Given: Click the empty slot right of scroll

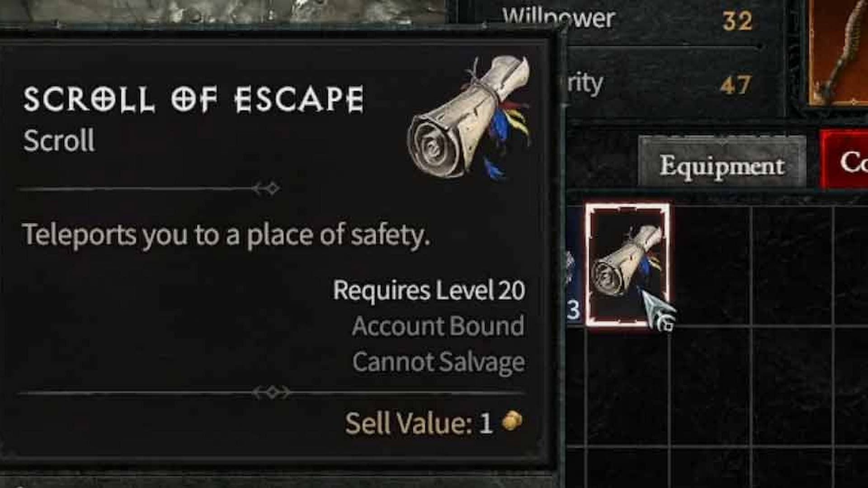Looking at the screenshot, I should [x=710, y=266].
